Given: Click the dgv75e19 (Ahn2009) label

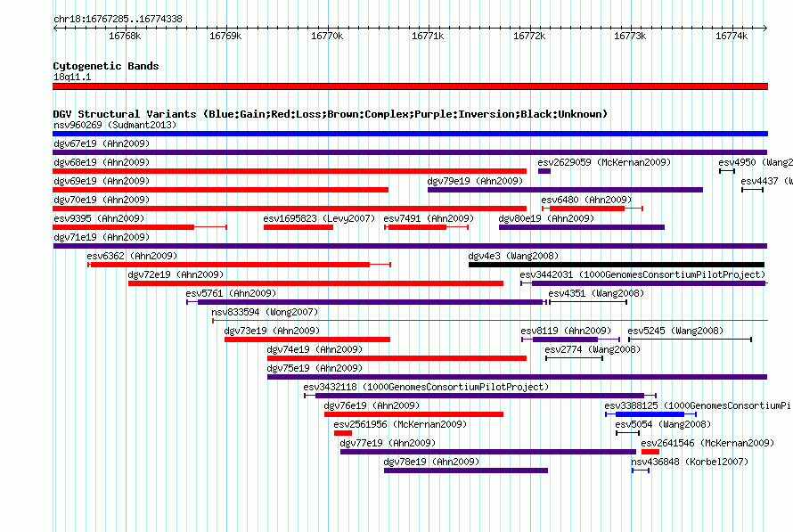Looking at the screenshot, I should 315,368.
